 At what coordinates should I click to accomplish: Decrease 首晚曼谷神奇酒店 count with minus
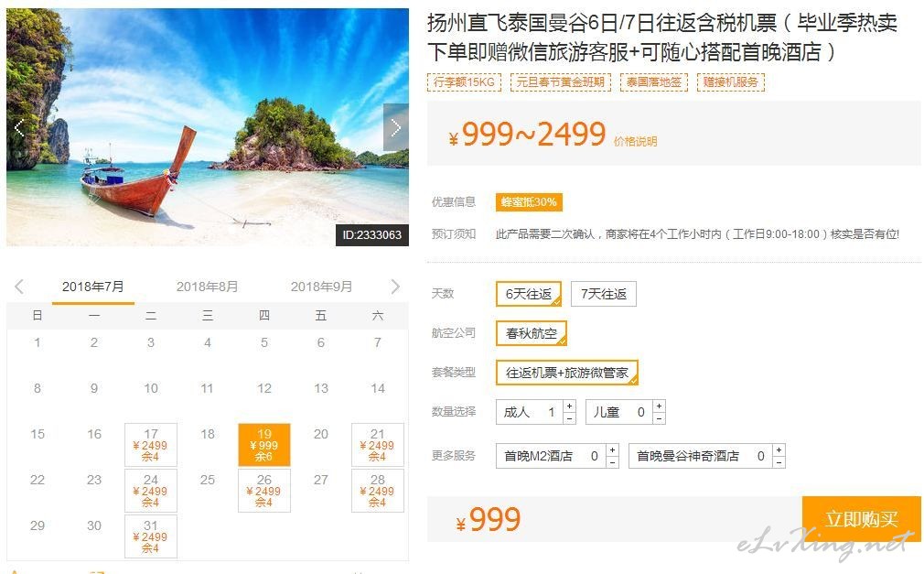tap(779, 462)
